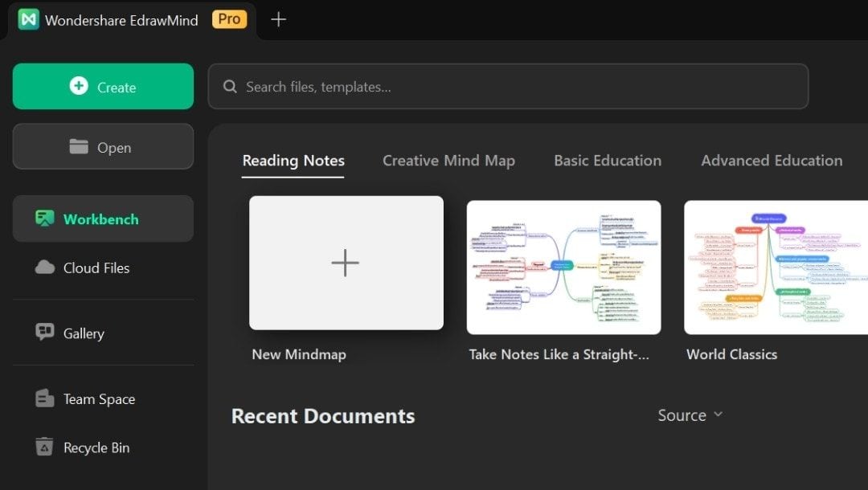Click the Pro badge
This screenshot has width=868, height=490.
click(229, 19)
